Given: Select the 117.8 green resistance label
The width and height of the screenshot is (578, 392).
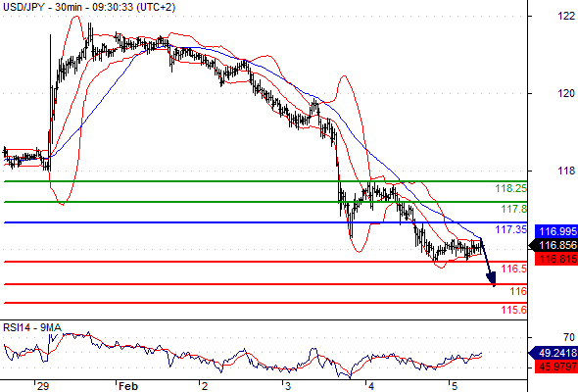Looking at the screenshot, I should click(x=514, y=209).
